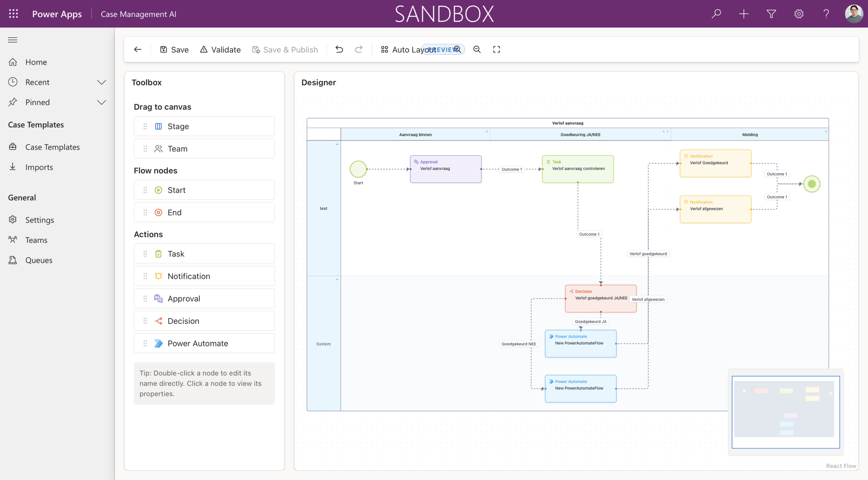Click the filter funnel icon in header
The image size is (868, 480).
[x=771, y=14]
